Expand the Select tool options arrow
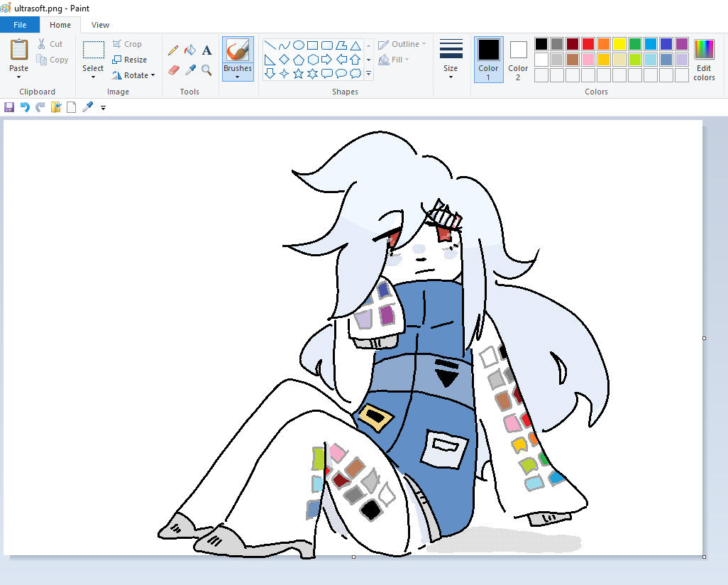 pos(93,77)
